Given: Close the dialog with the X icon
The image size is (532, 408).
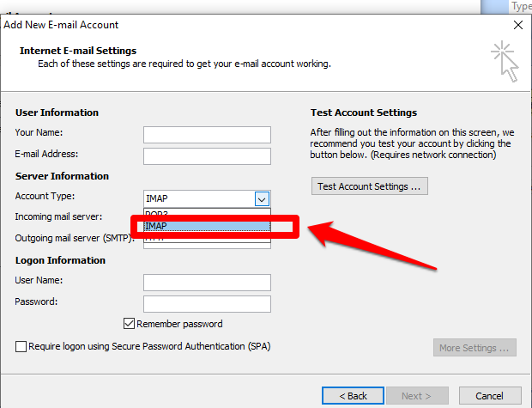Looking at the screenshot, I should click(518, 25).
